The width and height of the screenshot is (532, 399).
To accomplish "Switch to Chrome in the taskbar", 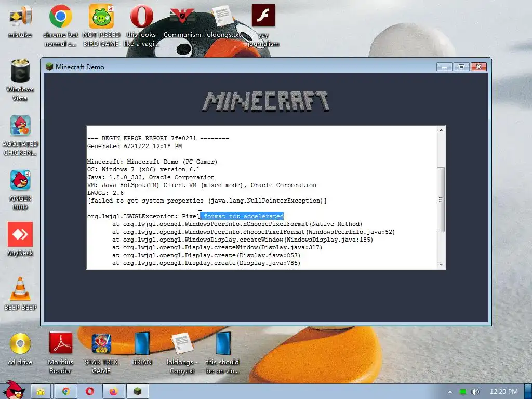I will [x=65, y=392].
